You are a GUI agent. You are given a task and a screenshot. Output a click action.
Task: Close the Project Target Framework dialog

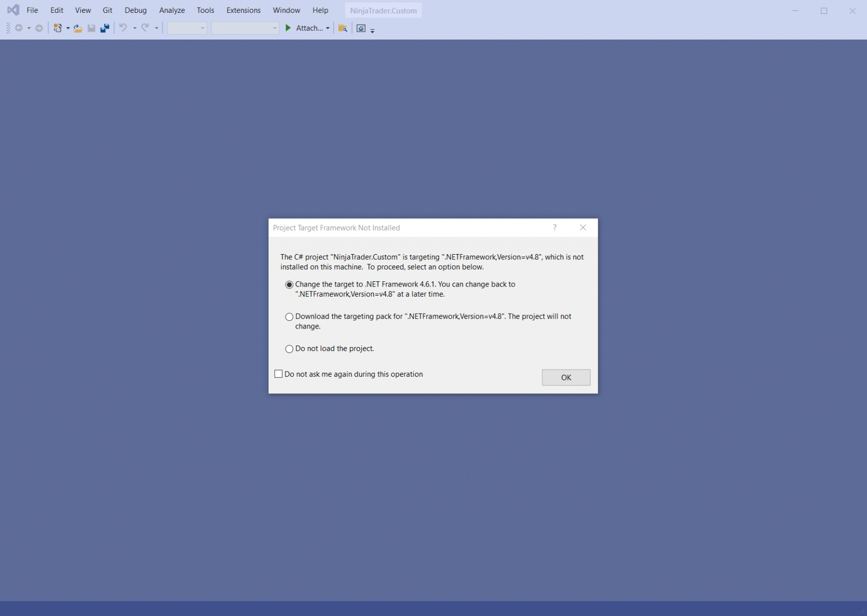(x=583, y=227)
